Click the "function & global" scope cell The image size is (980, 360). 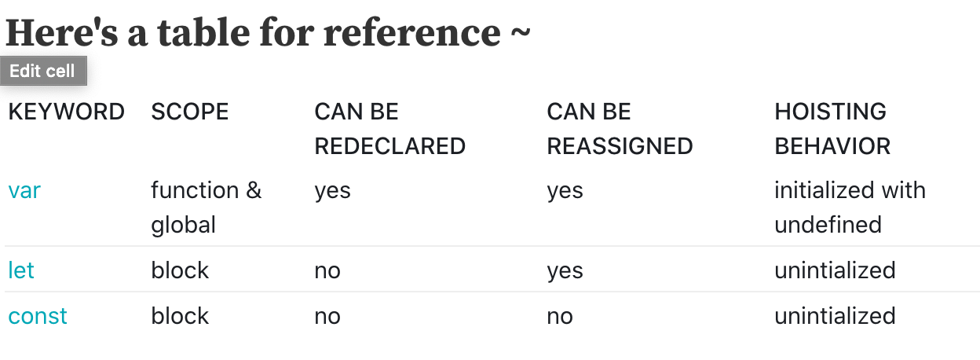pyautogui.click(x=206, y=208)
